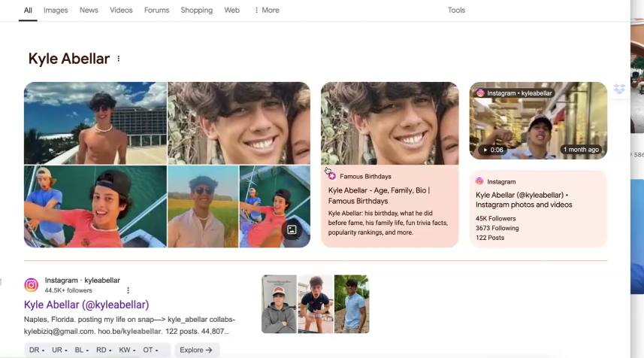The image size is (644, 358).
Task: Click the Famous Birthdays description text
Action: (388, 223)
